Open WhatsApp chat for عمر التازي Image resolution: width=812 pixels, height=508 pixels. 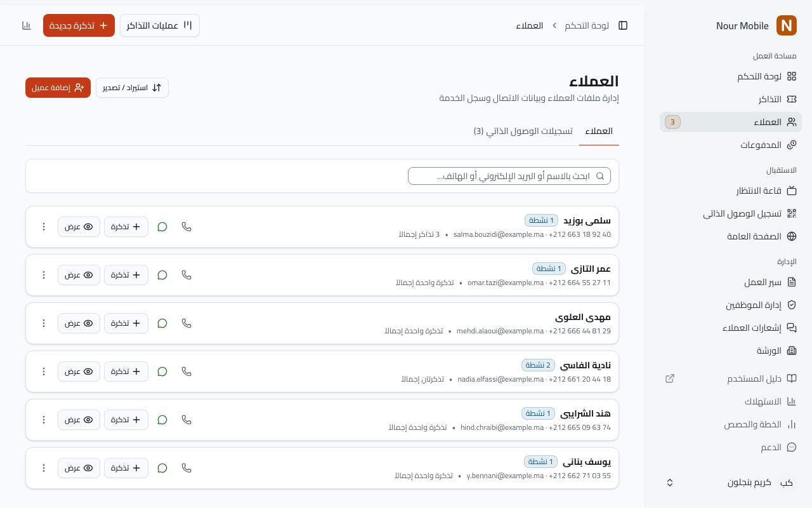(162, 275)
